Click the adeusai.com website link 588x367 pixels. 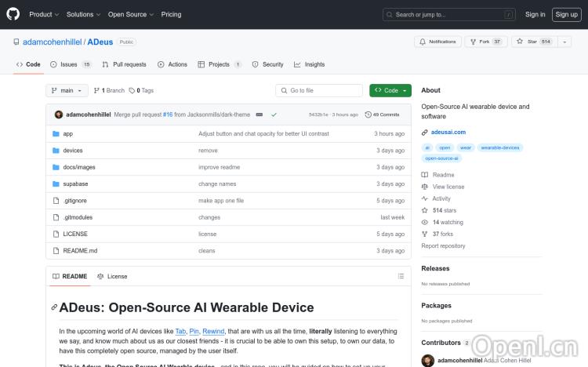tap(448, 133)
